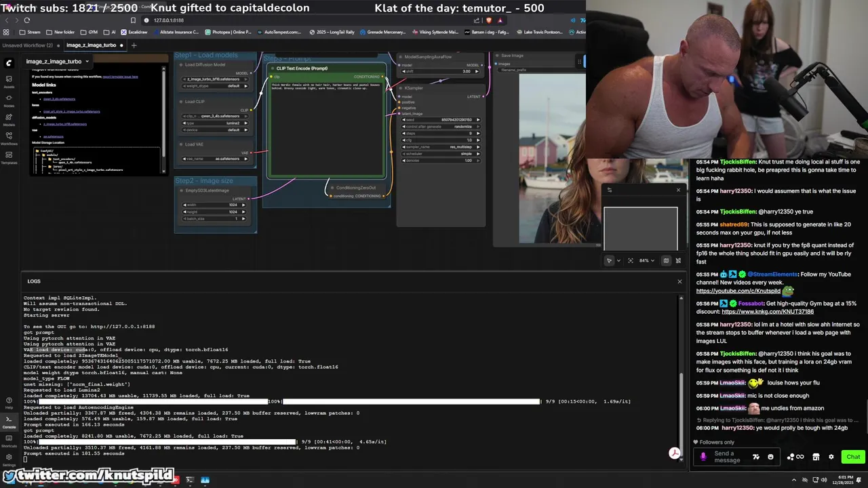The image size is (868, 488).
Task: Click the share icon in address bar
Action: (477, 20)
